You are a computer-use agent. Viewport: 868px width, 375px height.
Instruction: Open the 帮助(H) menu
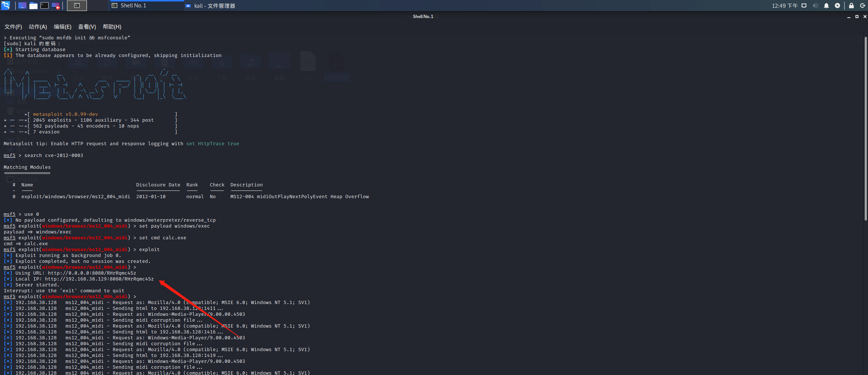[x=112, y=27]
